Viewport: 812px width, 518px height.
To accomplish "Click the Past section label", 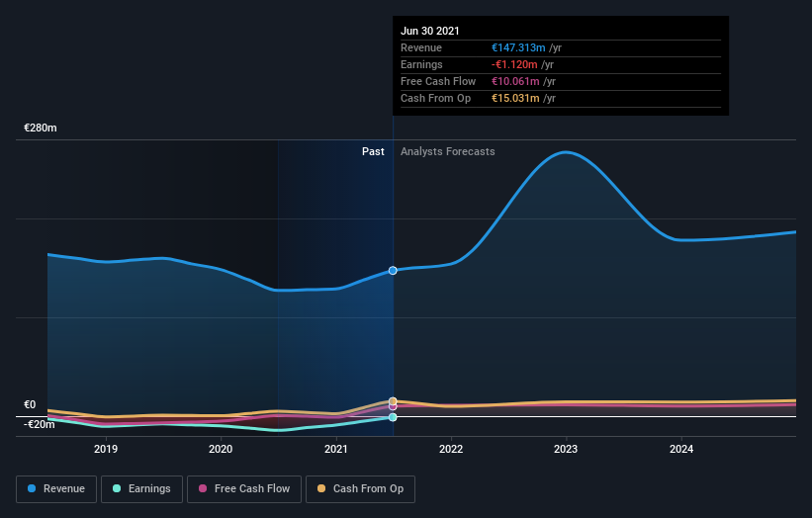I will click(373, 151).
